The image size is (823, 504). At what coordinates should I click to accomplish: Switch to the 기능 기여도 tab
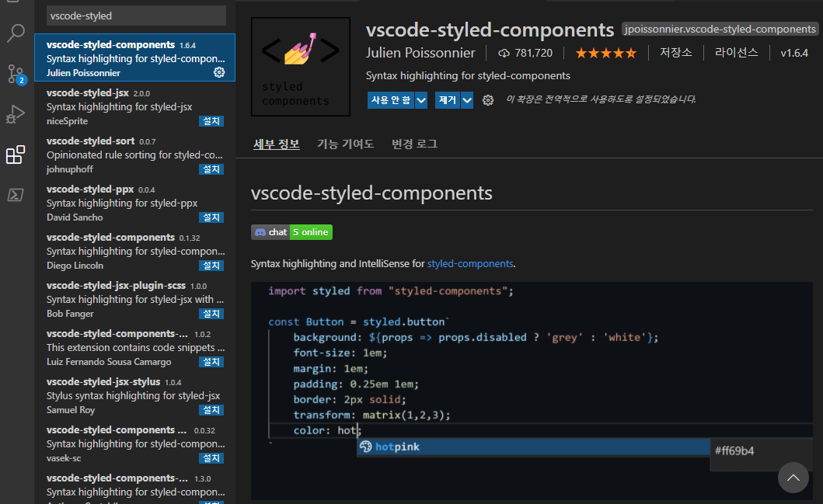[345, 144]
